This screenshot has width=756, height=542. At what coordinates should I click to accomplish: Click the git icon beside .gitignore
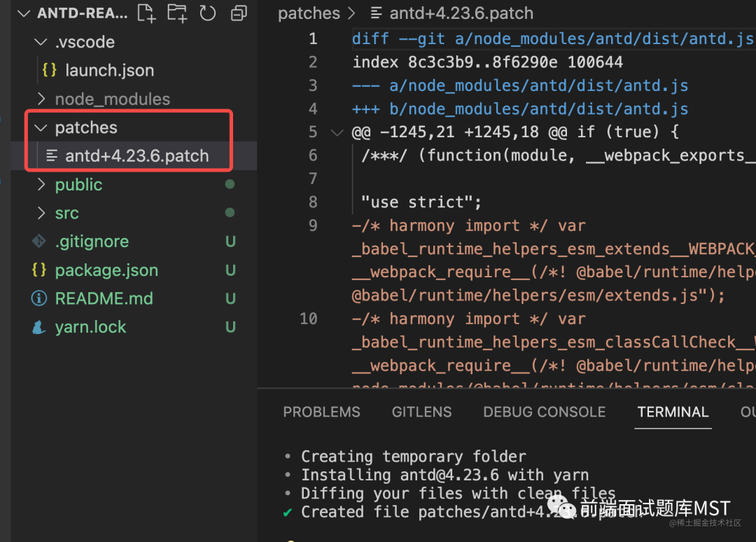[39, 241]
